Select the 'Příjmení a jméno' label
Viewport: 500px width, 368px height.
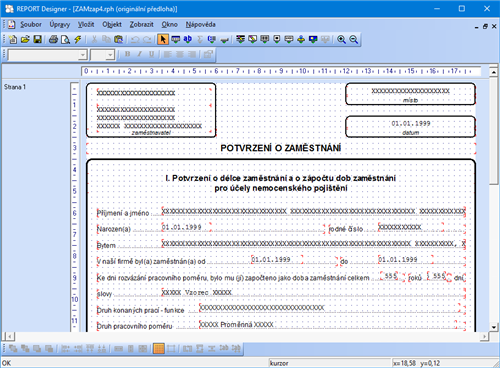click(123, 213)
